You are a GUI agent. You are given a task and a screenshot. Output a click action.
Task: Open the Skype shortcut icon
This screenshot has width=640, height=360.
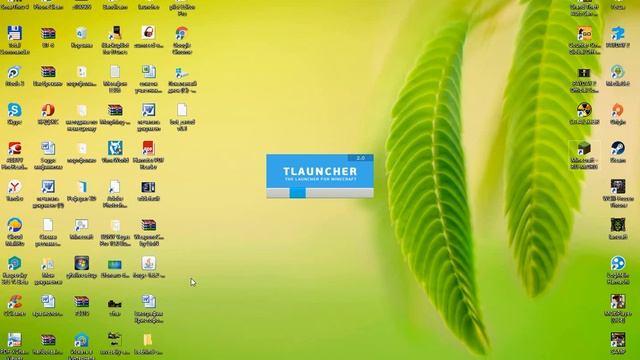pos(14,110)
